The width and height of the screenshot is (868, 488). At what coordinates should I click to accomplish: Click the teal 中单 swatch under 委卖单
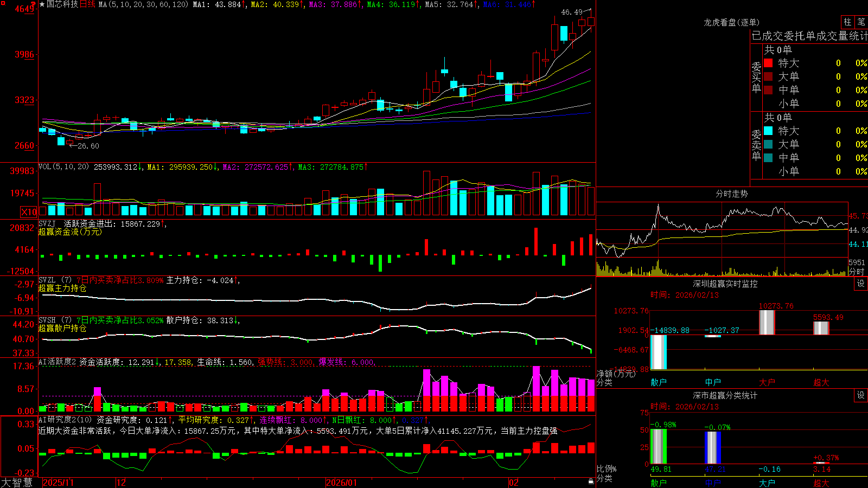(x=768, y=158)
